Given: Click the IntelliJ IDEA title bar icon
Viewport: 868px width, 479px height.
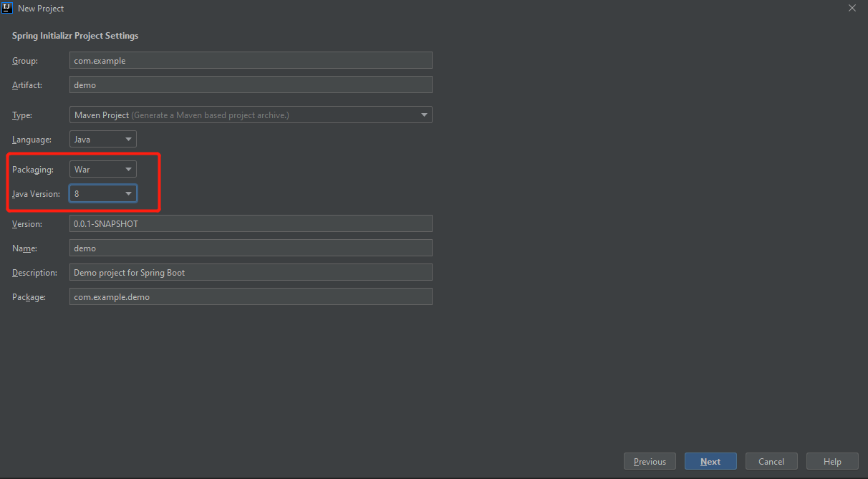Looking at the screenshot, I should coord(7,8).
